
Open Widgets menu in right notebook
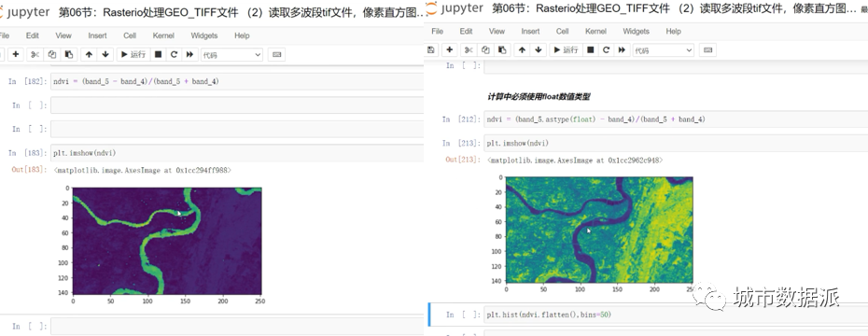636,32
